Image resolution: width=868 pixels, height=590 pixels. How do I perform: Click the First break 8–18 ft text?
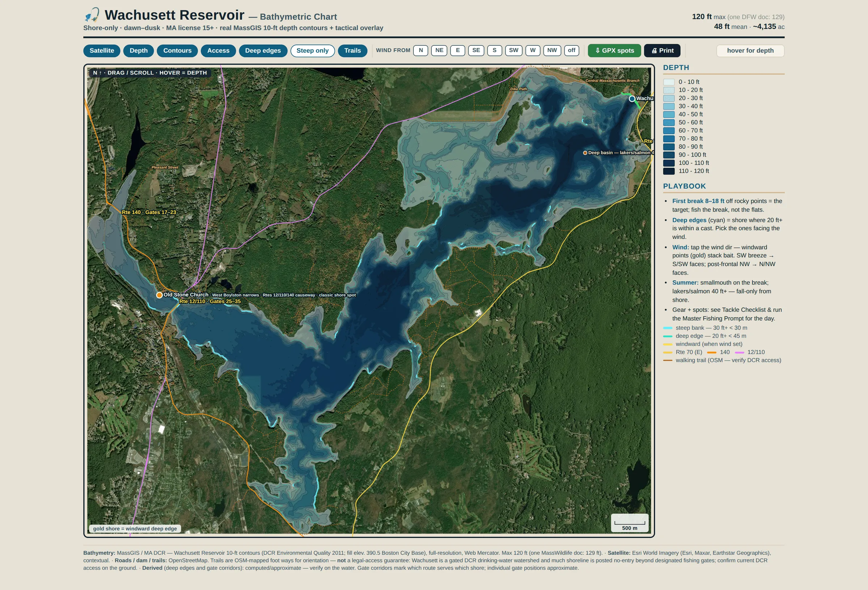698,201
